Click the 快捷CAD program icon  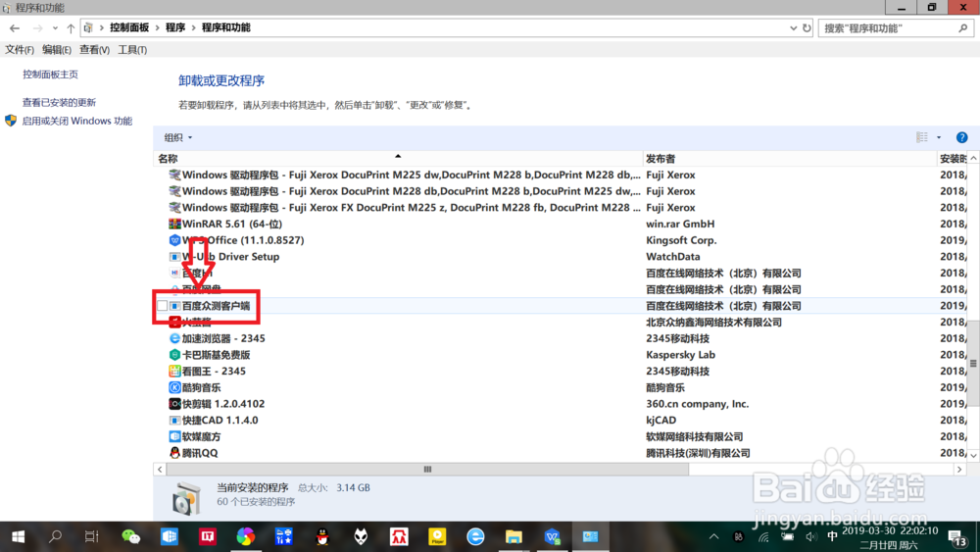pos(174,420)
